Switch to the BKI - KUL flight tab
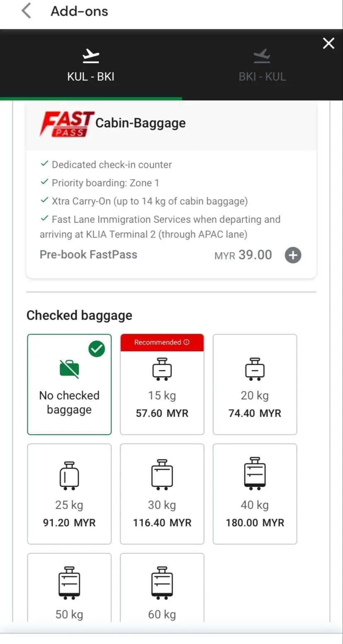The image size is (343, 644). (262, 65)
